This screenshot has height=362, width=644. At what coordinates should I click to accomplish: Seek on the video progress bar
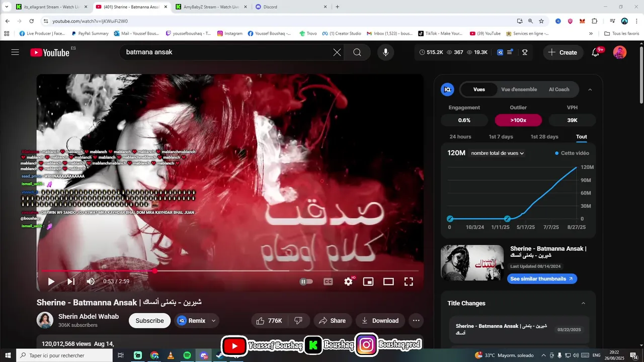[x=230, y=271]
